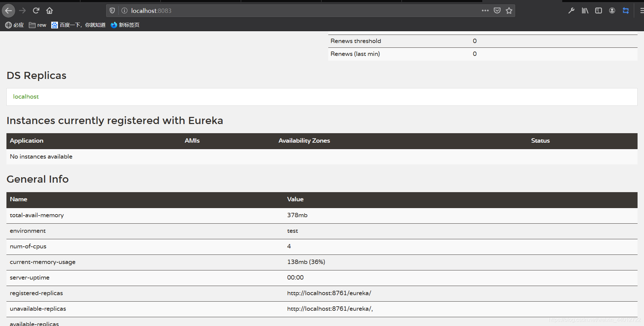This screenshot has height=326, width=644.
Task: Open the rew bookmarks folder
Action: 38,25
